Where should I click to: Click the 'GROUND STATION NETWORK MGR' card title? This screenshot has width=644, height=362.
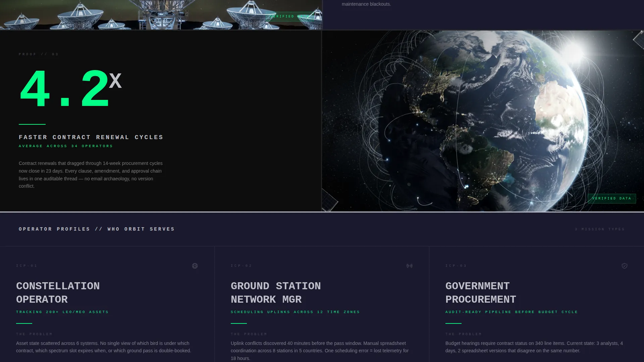[x=276, y=293]
